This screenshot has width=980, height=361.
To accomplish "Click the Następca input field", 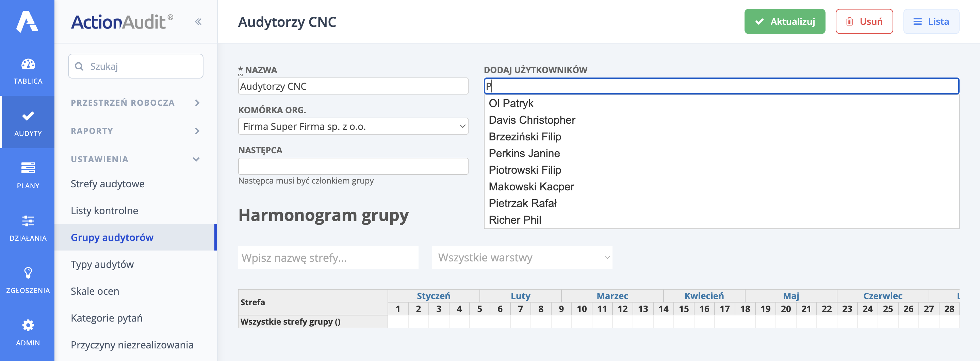I will [x=353, y=167].
